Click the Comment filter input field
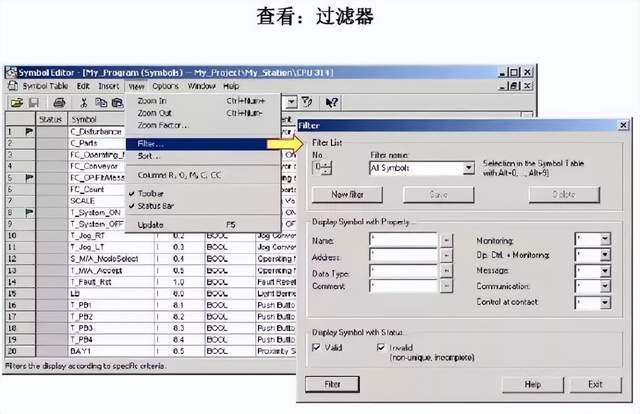Screen dimensions: 640x414 [403, 286]
